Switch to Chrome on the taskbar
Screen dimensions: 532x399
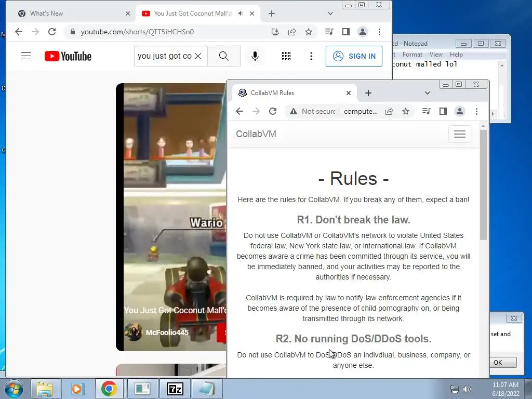coord(109,389)
